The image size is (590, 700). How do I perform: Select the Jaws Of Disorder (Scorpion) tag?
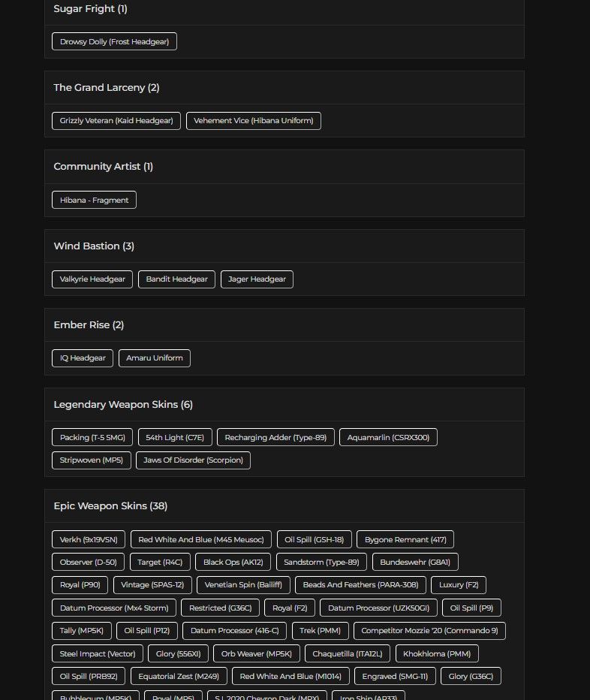coord(193,460)
